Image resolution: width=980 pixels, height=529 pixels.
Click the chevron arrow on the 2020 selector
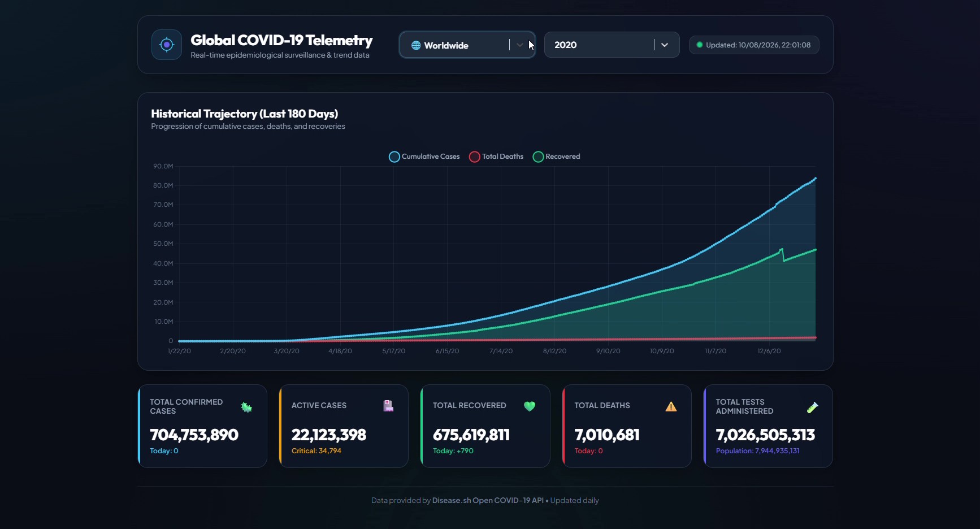pos(665,45)
